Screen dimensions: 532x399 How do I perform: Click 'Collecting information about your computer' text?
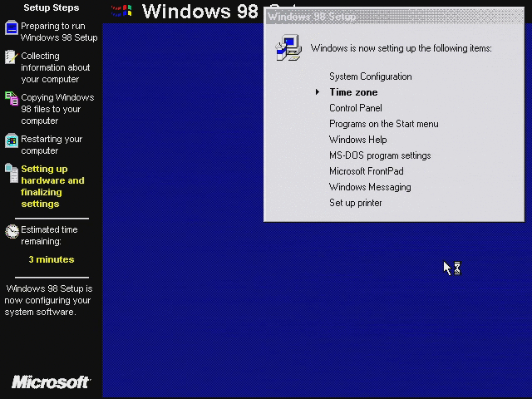tap(56, 67)
